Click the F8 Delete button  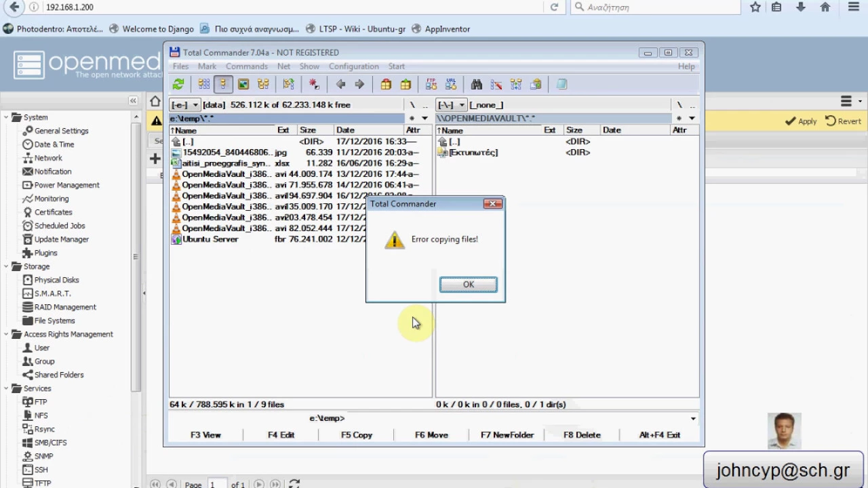pyautogui.click(x=583, y=435)
